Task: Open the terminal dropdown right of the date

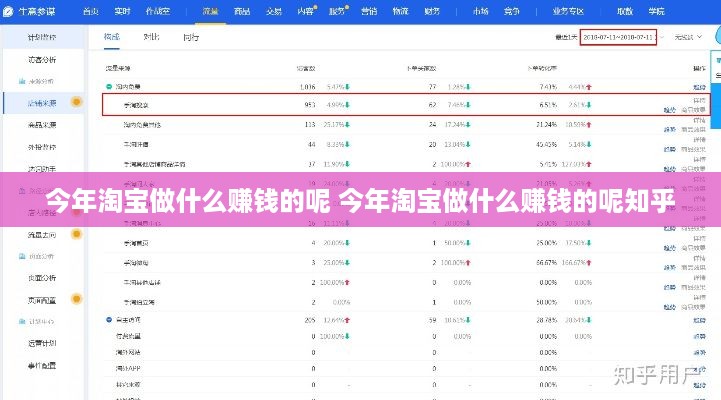Action: tap(688, 37)
